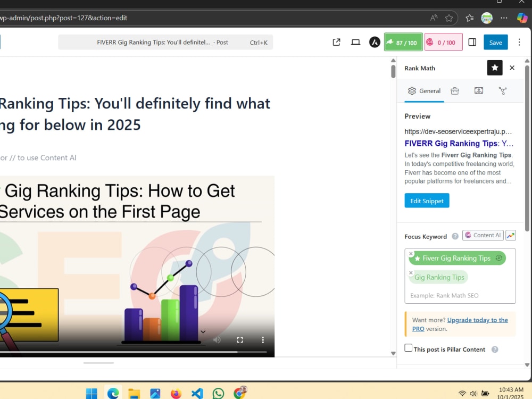
Task: Close the Rank Math sidebar
Action: coord(512,68)
